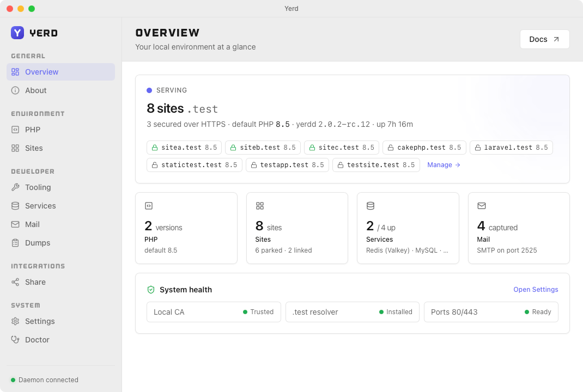Image resolution: width=583 pixels, height=392 pixels.
Task: Open Settings from the sidebar
Action: coord(60,321)
